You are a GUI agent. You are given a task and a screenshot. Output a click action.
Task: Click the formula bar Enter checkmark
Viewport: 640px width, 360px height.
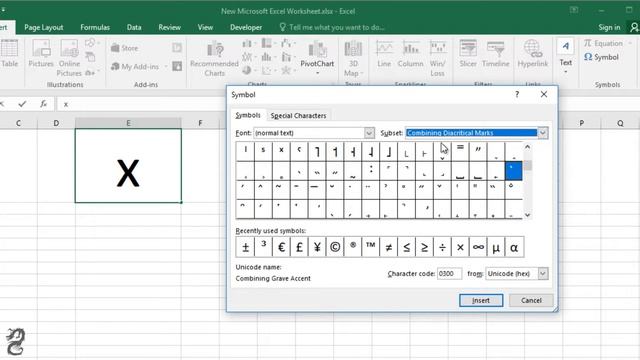(22, 104)
